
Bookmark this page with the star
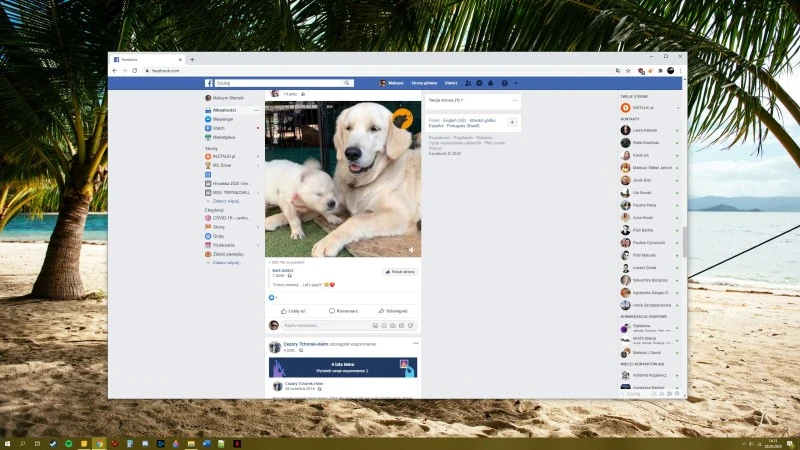[628, 70]
